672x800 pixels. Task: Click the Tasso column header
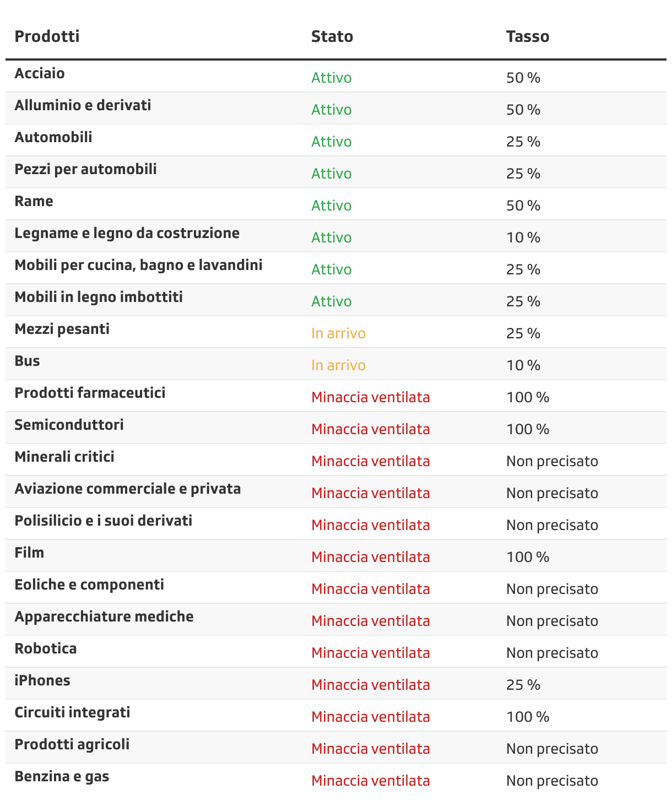click(528, 36)
